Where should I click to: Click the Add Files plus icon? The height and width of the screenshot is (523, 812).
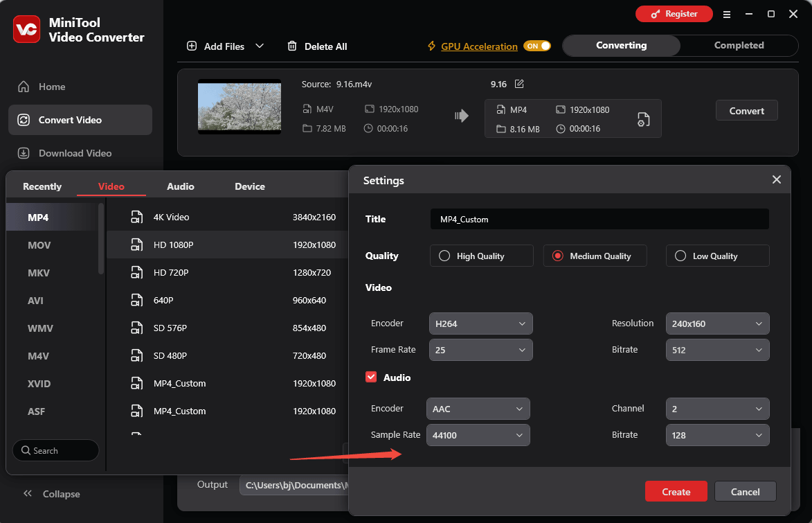192,46
